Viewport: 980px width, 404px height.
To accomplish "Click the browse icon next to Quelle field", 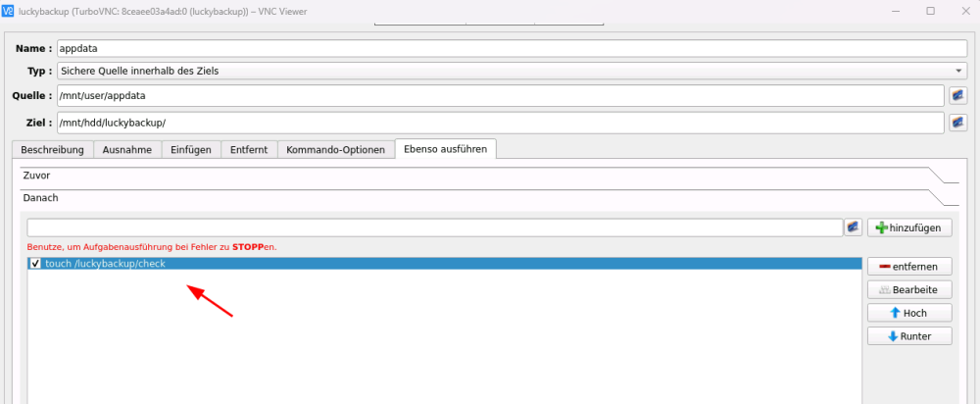I will coord(958,96).
